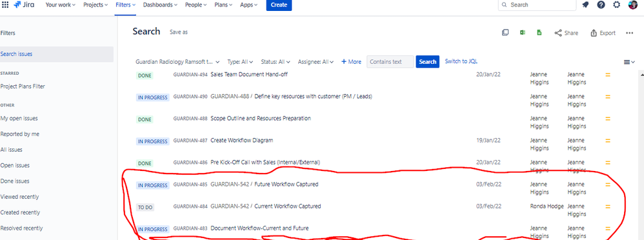Click Switch to JQL link
644x240 pixels.
[x=461, y=62]
